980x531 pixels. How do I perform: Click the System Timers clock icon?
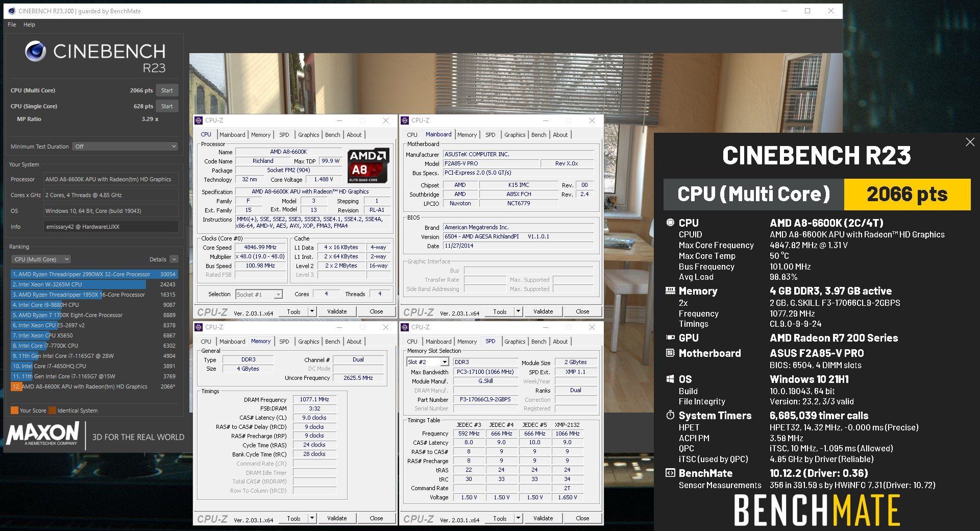point(670,415)
